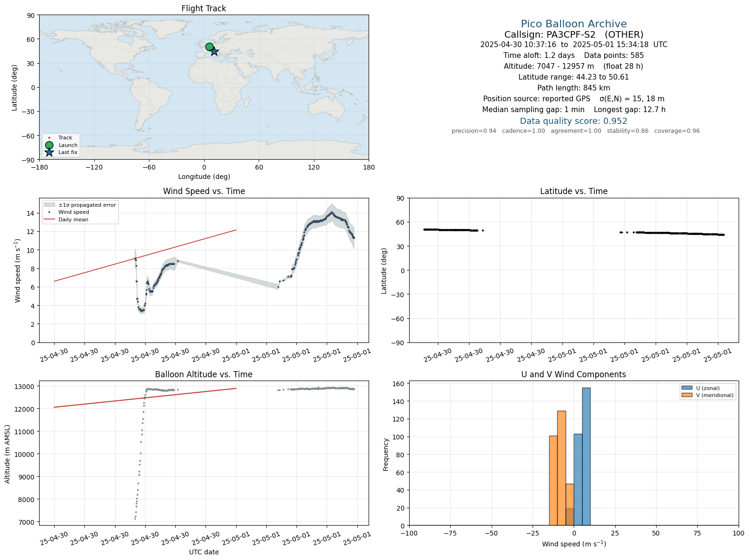This screenshot has width=749, height=560.
Task: Click the 'Frequency' axis label
Action: pyautogui.click(x=386, y=454)
